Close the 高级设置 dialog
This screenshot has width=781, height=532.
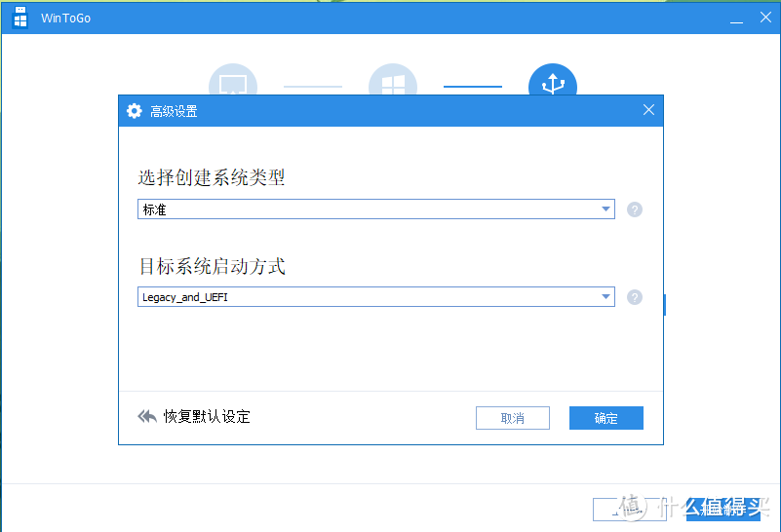pos(648,110)
